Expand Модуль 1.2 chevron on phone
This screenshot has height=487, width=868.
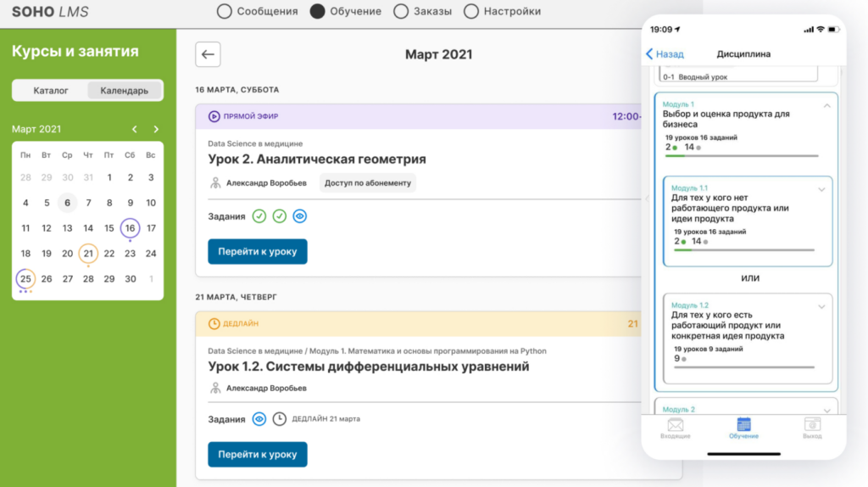tap(821, 306)
